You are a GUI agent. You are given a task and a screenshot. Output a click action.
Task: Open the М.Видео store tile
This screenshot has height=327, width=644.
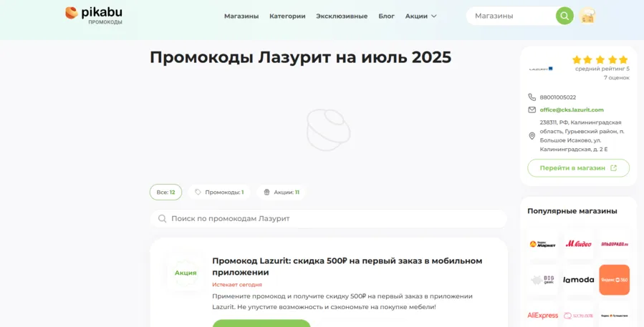tap(578, 244)
